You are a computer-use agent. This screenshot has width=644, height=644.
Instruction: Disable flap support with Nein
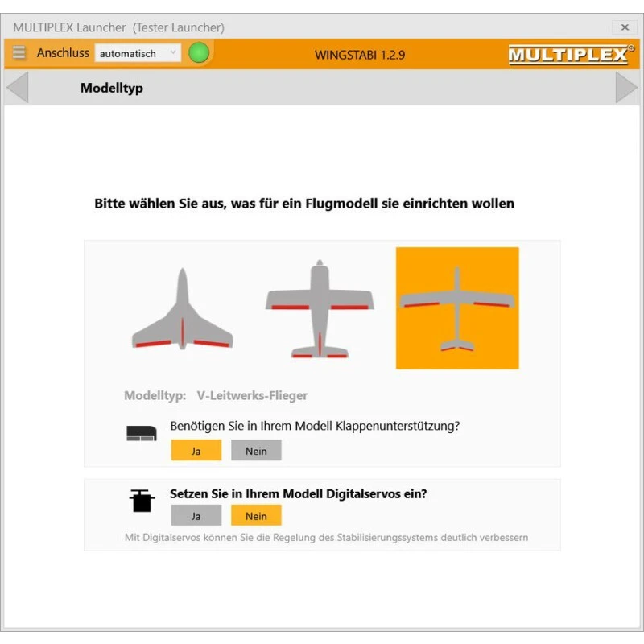[256, 450]
